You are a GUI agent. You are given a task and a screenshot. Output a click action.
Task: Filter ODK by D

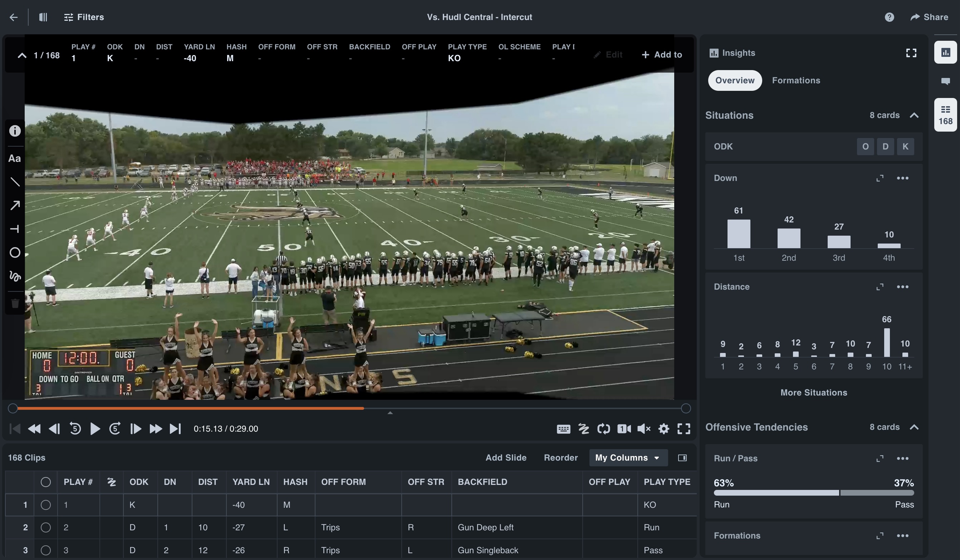click(x=885, y=147)
